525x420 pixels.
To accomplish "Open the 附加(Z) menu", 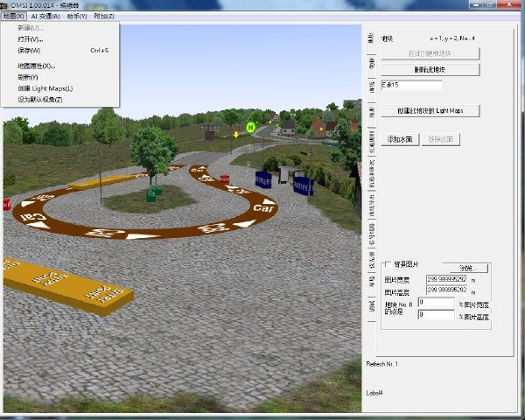I will pyautogui.click(x=104, y=16).
